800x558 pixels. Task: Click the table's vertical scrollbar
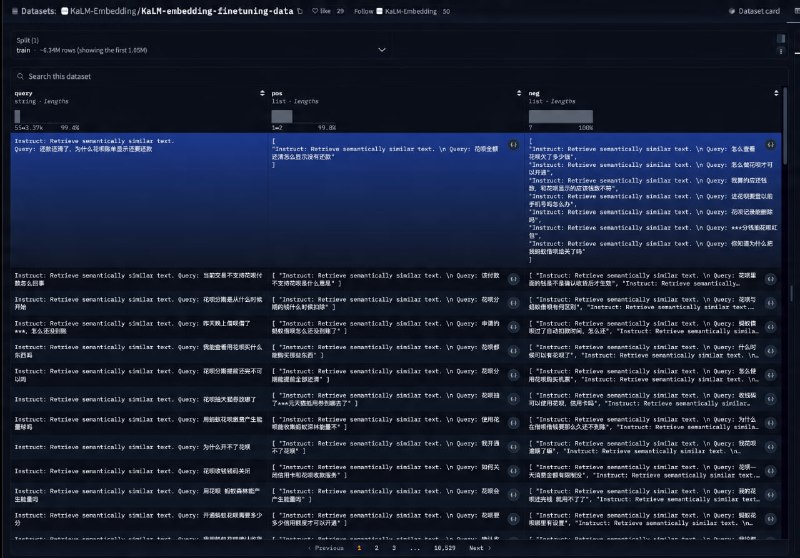[x=785, y=126]
